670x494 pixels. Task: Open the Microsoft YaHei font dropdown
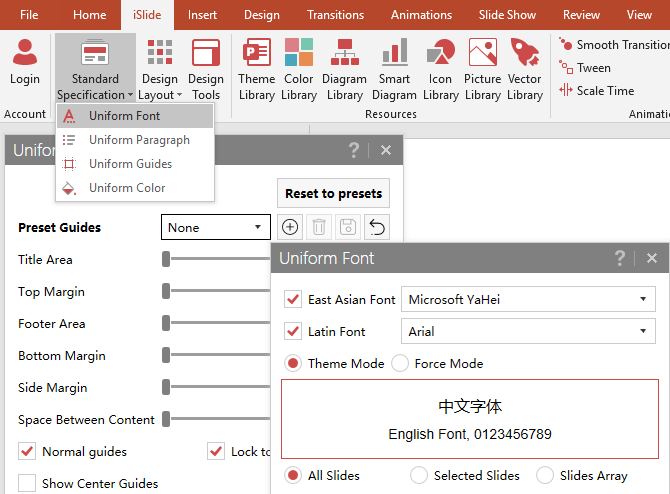528,299
